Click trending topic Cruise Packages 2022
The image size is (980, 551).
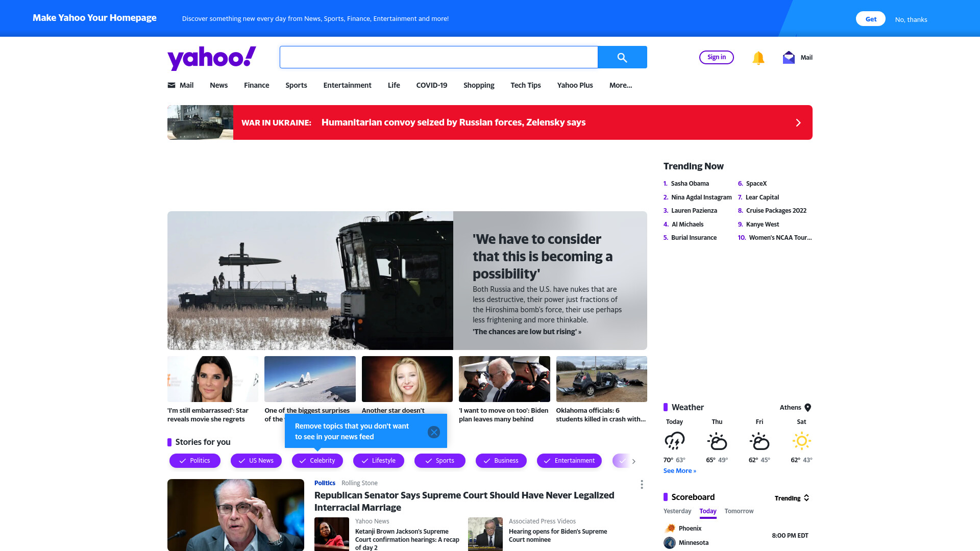(776, 211)
